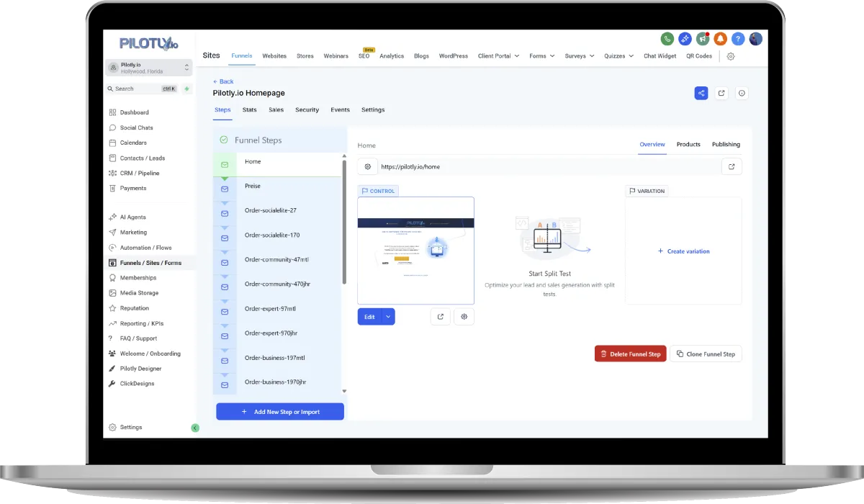Screen dimensions: 864x504
Task: Click Add New Step or Import
Action: (280, 412)
